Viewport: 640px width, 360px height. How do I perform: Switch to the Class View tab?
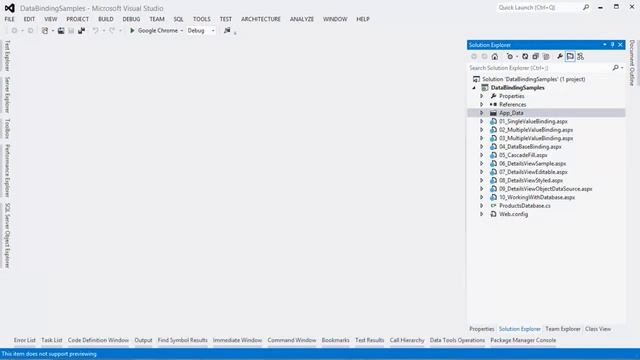pos(598,329)
